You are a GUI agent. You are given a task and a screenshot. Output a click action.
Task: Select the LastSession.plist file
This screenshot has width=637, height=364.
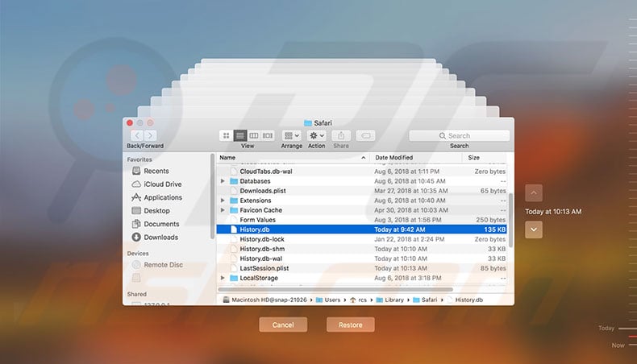click(x=361, y=268)
